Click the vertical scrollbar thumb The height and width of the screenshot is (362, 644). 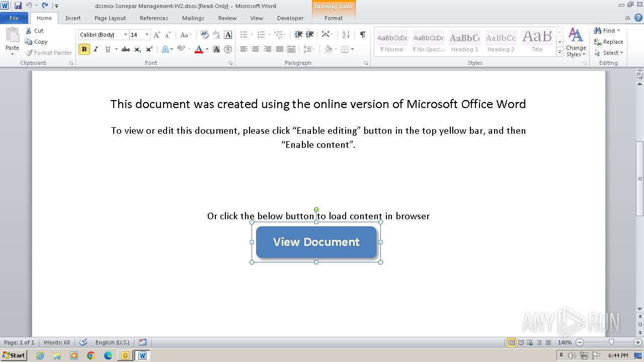639,178
